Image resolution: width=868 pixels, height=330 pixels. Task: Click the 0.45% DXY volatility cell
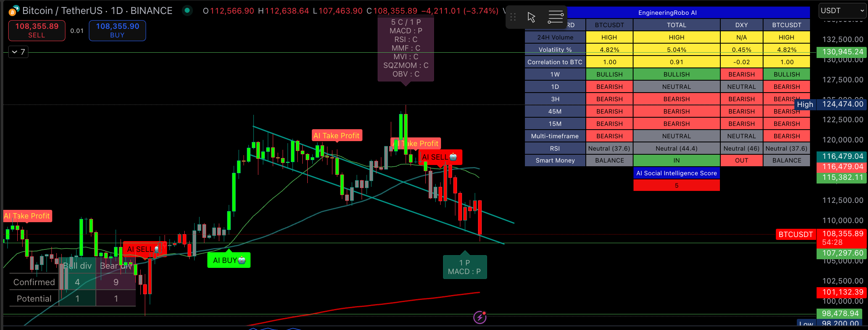coord(742,50)
